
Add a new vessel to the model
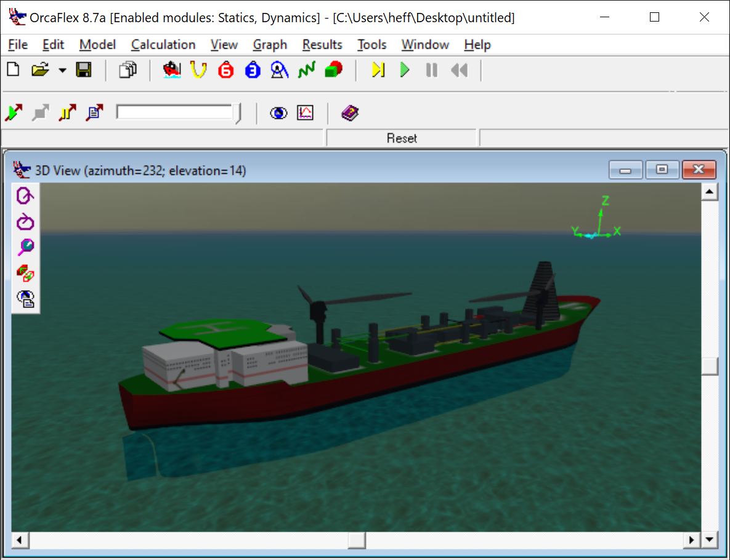[171, 70]
